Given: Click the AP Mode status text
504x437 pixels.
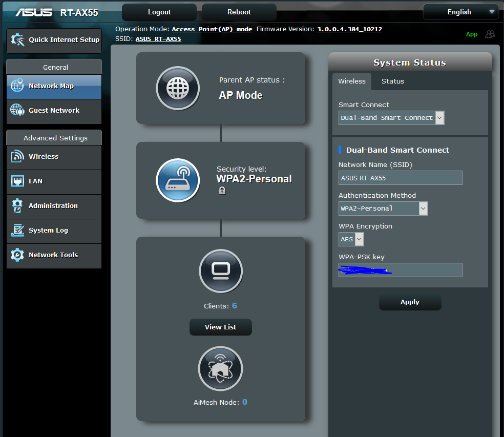Looking at the screenshot, I should tap(241, 95).
